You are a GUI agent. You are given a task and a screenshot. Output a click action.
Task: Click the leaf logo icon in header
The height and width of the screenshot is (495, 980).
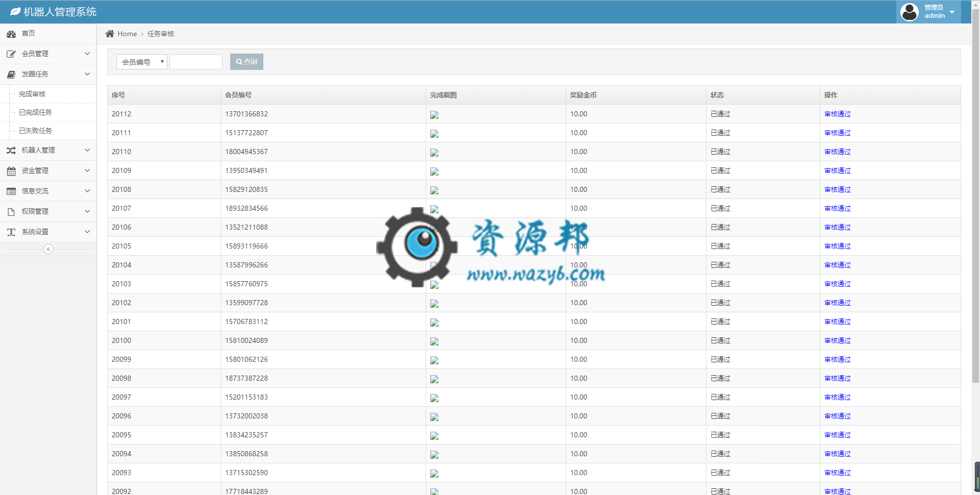click(15, 11)
